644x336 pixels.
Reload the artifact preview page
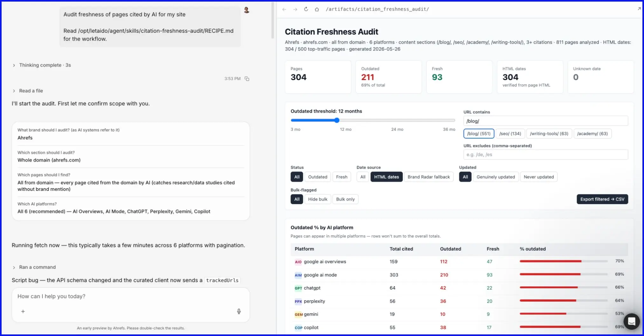tap(306, 9)
